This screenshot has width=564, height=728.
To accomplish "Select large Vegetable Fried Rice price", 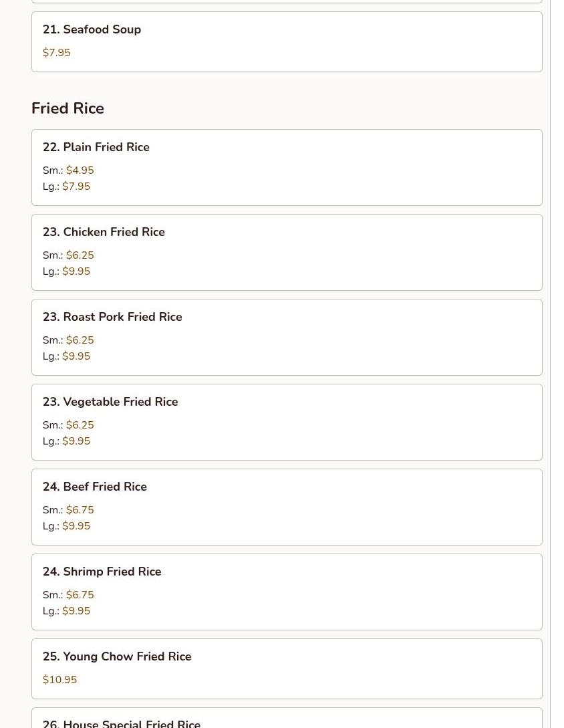I will 76,441.
